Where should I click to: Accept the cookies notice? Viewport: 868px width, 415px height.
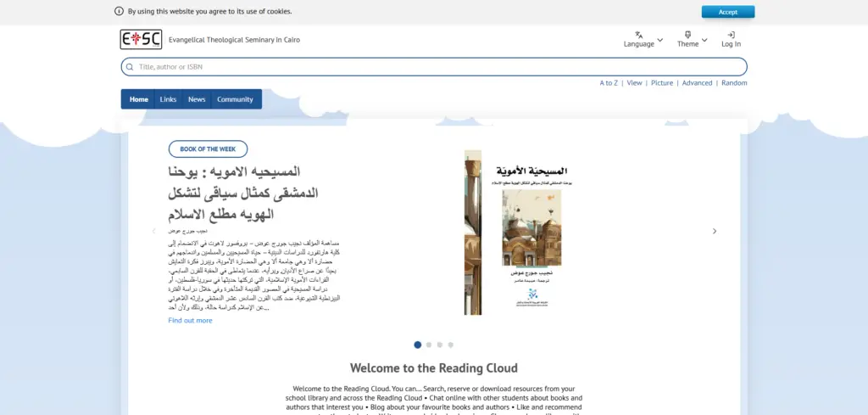[727, 12]
